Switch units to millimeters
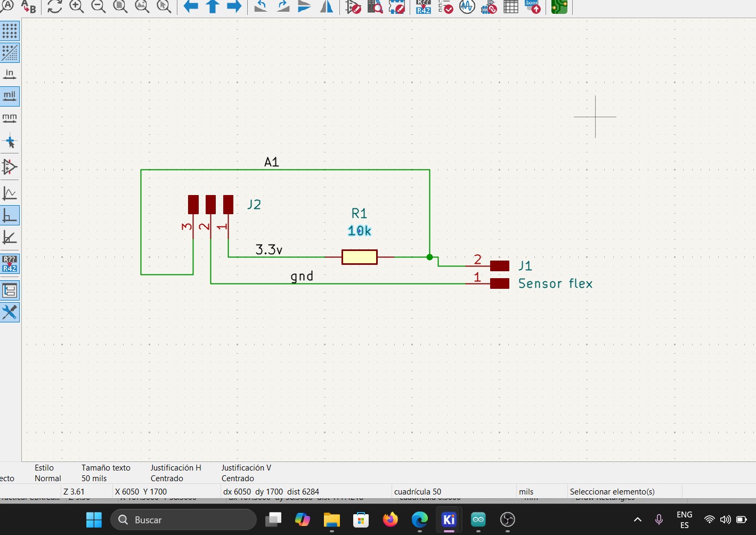This screenshot has width=756, height=535. [x=10, y=118]
